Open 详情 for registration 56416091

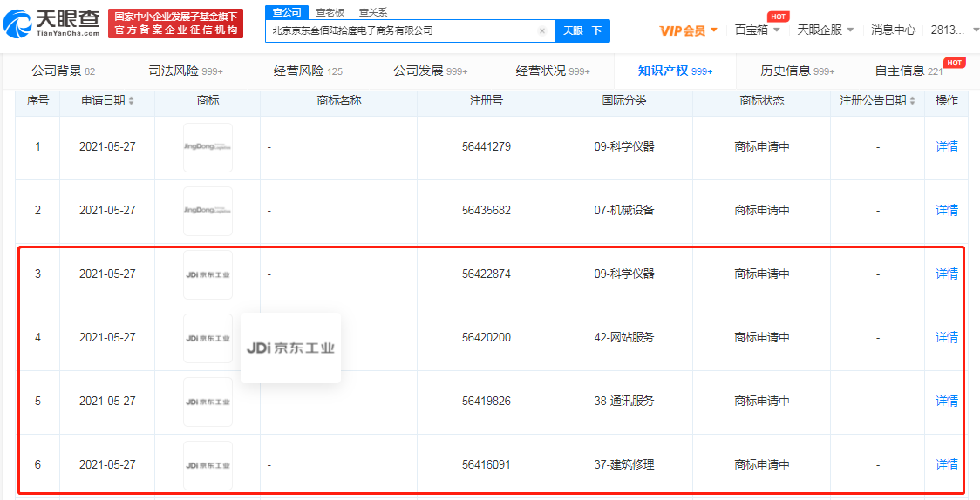(x=946, y=466)
